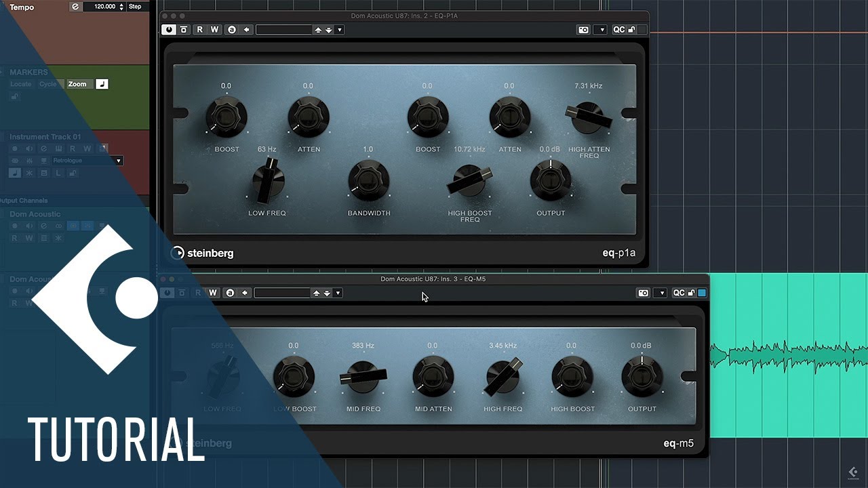
Task: Click the HIGH FREQ selector in EQ-M5
Action: coord(503,376)
